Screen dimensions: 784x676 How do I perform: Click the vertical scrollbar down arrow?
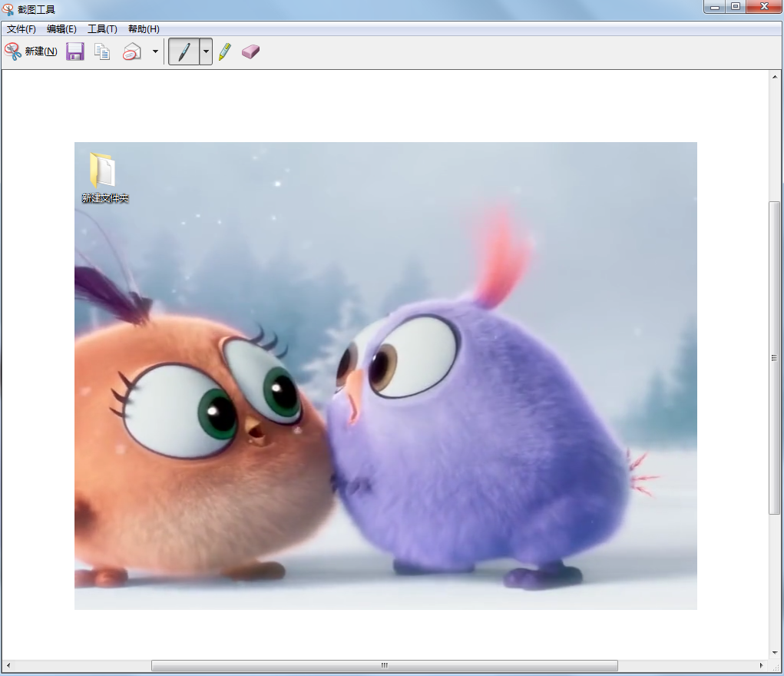coord(774,653)
